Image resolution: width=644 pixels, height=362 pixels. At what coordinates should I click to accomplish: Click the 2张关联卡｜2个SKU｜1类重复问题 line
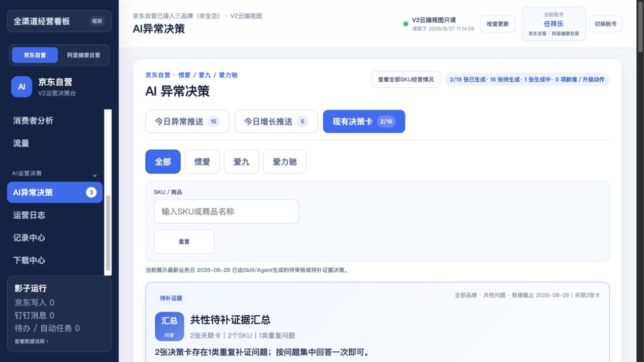coord(242,336)
